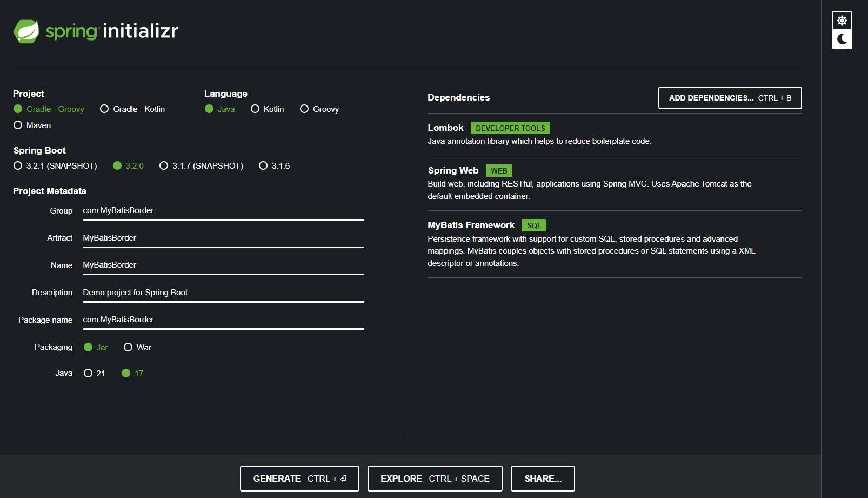Click the Spring Web dependency entry
Viewport: 868px width, 498px height.
pyautogui.click(x=615, y=183)
